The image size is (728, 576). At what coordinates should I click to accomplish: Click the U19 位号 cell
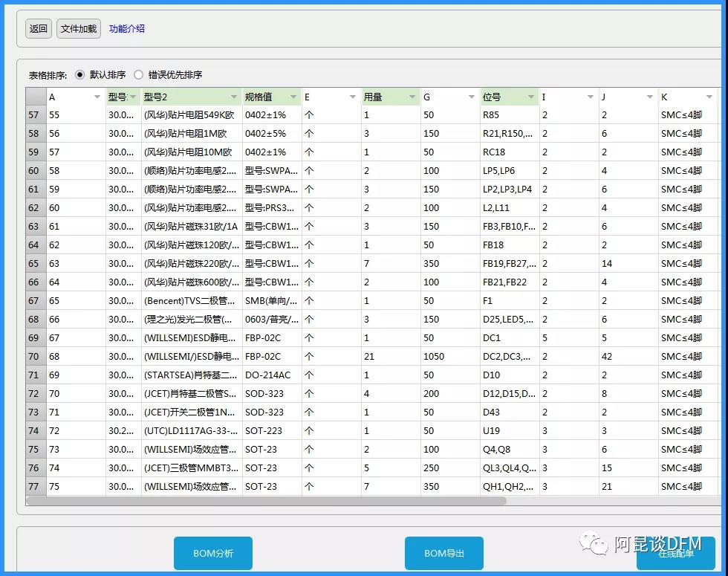click(510, 430)
